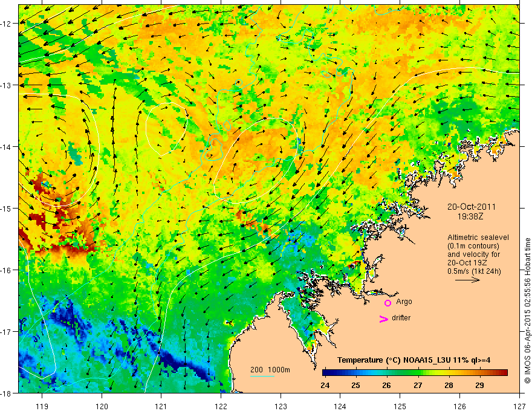Viewport: 532px width, 411px height.
Task: Click the 0.5m/s velocity scale arrow
Action: (x=467, y=280)
